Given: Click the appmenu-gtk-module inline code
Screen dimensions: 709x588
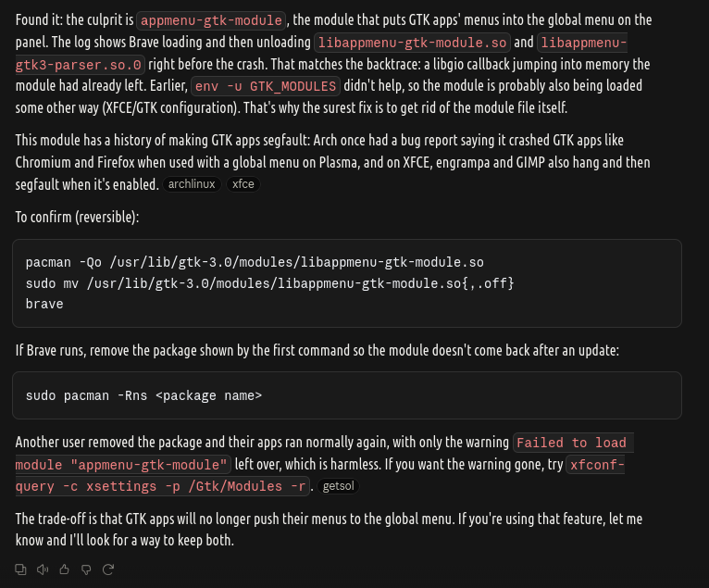Looking at the screenshot, I should [211, 20].
